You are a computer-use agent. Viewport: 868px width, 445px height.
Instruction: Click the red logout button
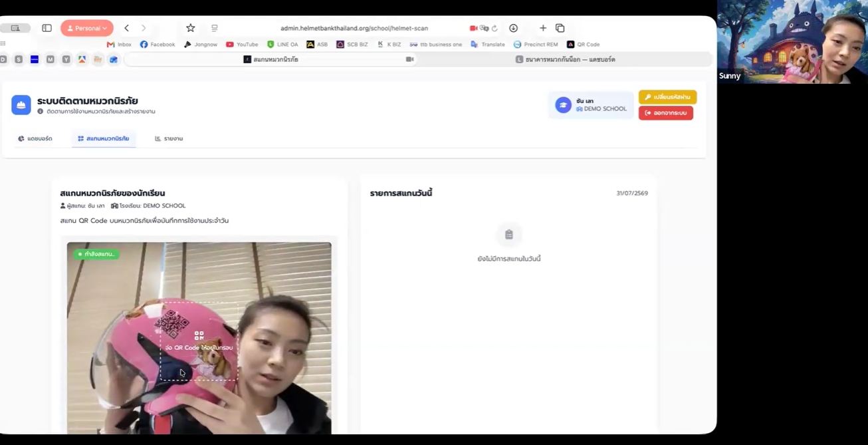[x=666, y=113]
